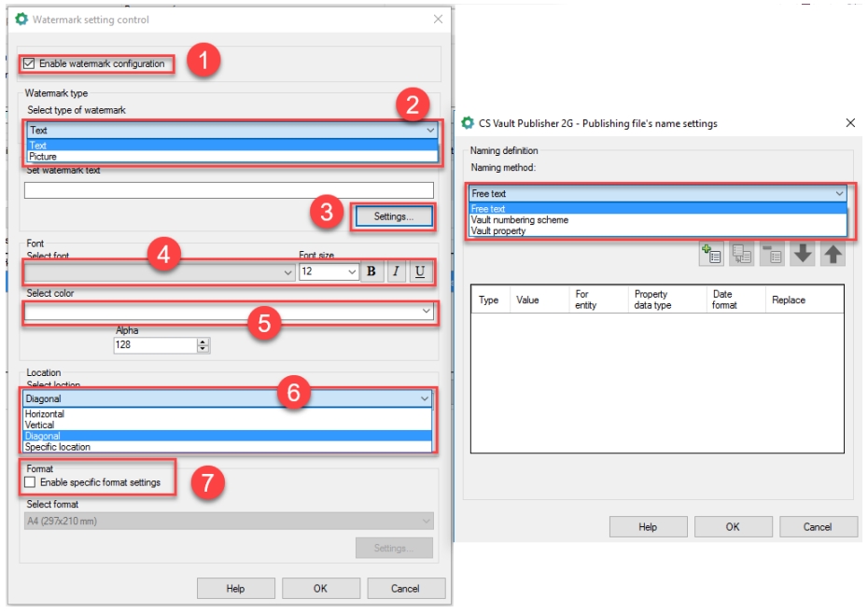Choose Picture as watermark type
Image resolution: width=868 pixels, height=613 pixels.
pyautogui.click(x=43, y=157)
